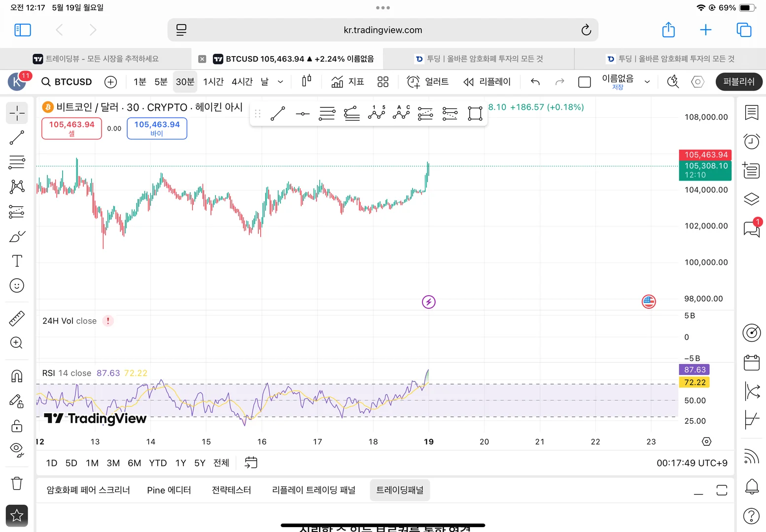The width and height of the screenshot is (766, 532).
Task: Select the 30분 interval
Action: click(185, 82)
